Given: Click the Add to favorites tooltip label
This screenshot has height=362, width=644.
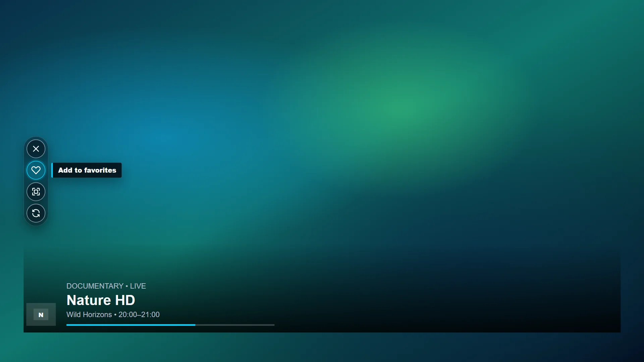Looking at the screenshot, I should pyautogui.click(x=87, y=170).
